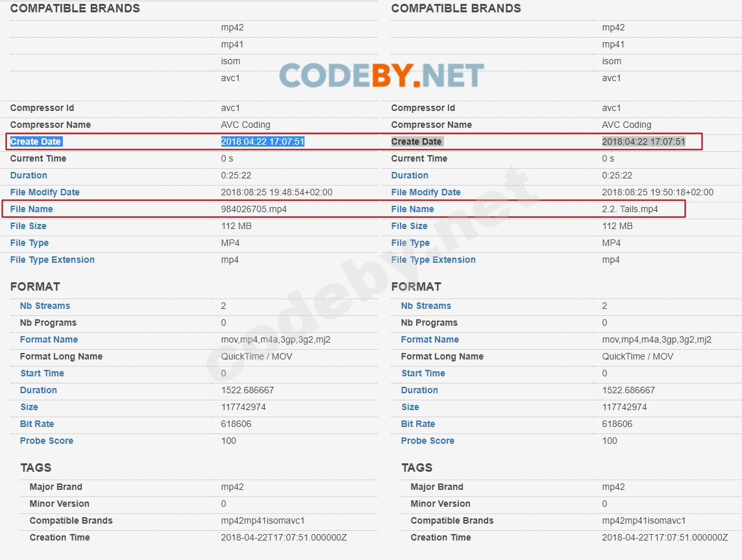The width and height of the screenshot is (742, 560).
Task: Click the right File Name link
Action: pos(412,209)
